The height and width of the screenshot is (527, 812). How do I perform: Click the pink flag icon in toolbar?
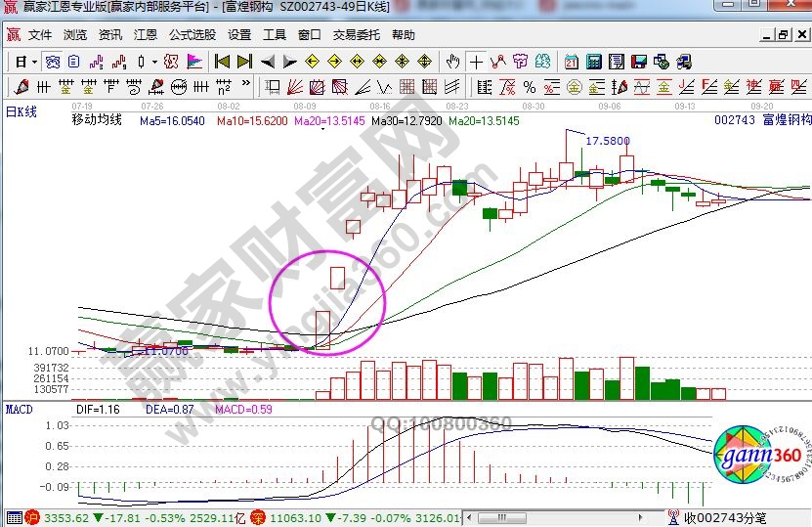point(194,62)
